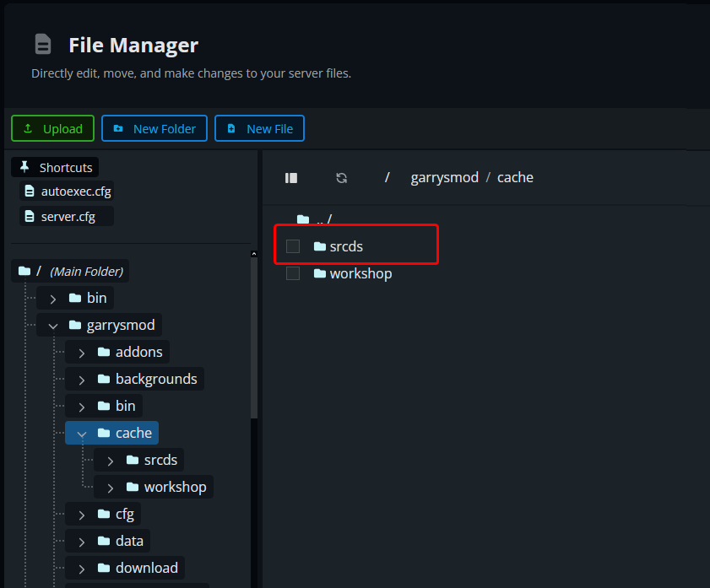Click the Upload button
This screenshot has height=588, width=710.
[x=52, y=128]
